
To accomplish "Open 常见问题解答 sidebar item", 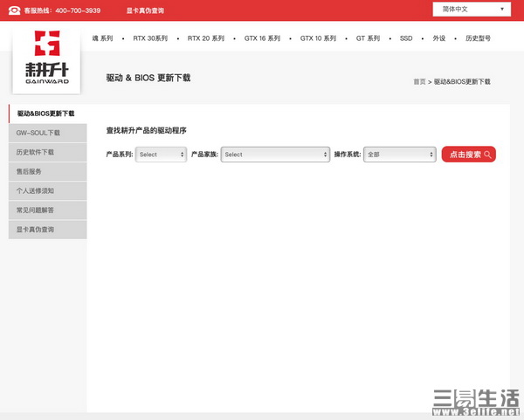I will (x=35, y=210).
